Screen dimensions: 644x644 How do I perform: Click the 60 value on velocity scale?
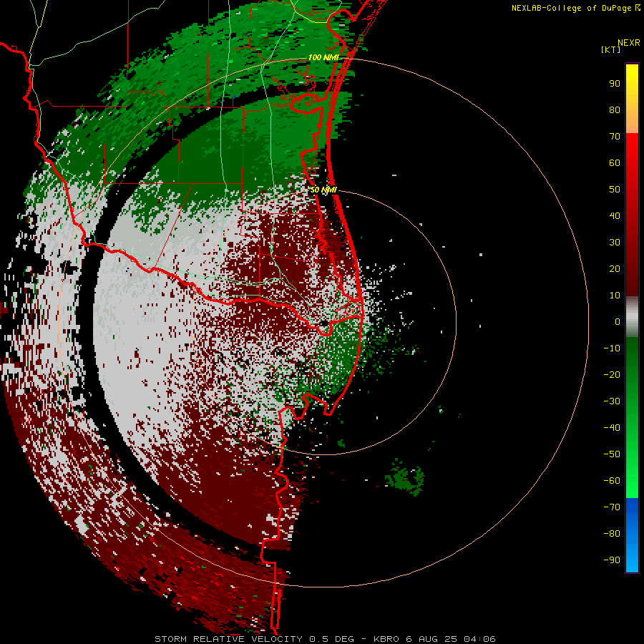(615, 163)
